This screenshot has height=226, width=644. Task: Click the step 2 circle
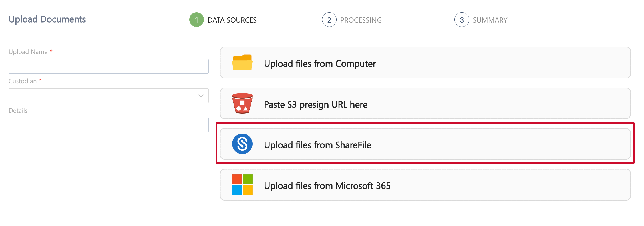(x=329, y=20)
